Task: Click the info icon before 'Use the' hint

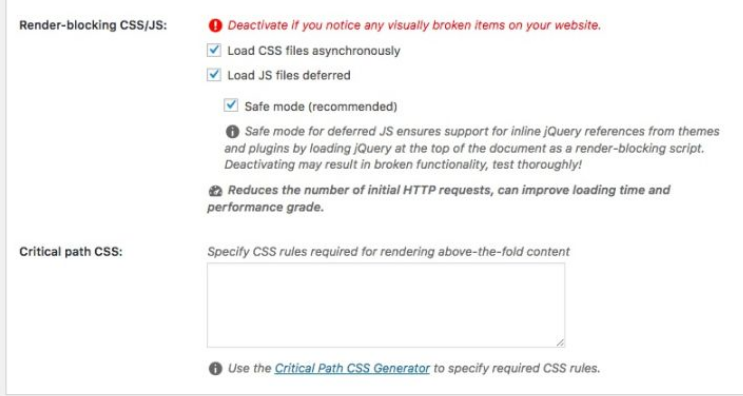Action: (215, 369)
